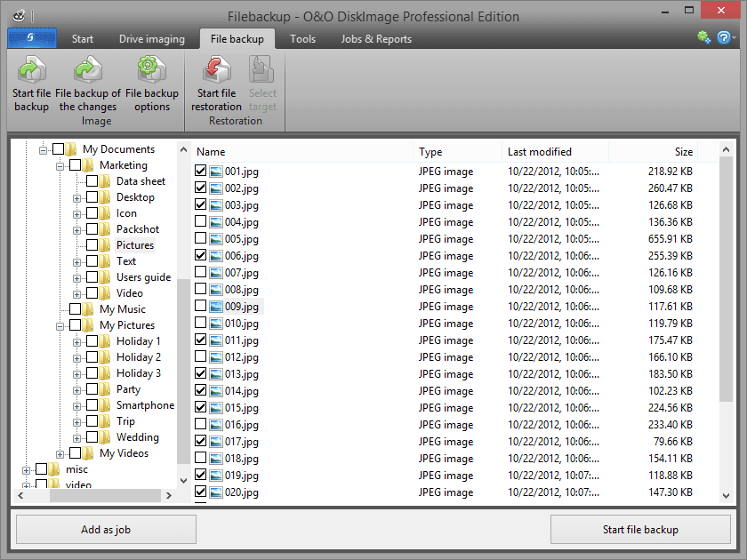Image resolution: width=747 pixels, height=560 pixels.
Task: Click the file list vertical scrollbar thumb
Action: 726,280
